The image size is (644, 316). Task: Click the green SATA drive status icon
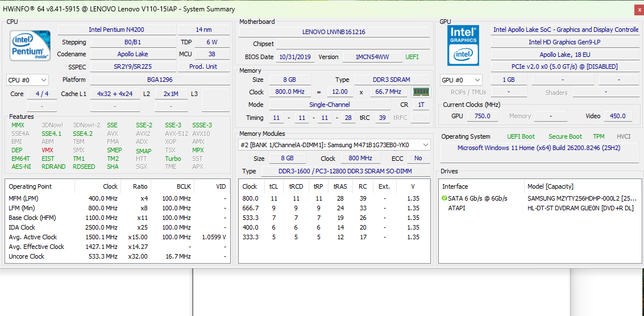(444, 198)
